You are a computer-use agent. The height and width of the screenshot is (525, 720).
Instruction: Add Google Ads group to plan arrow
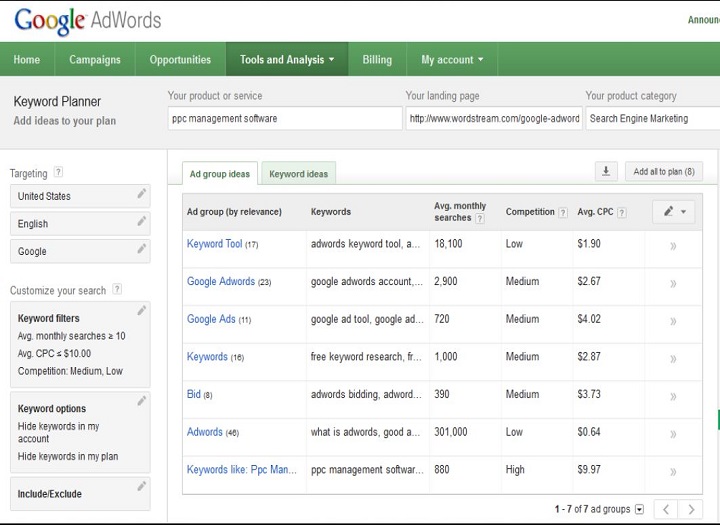click(x=673, y=321)
